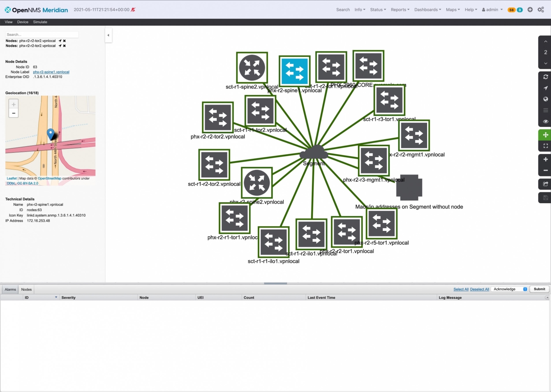Click Select All in the alarms panel
The width and height of the screenshot is (551, 392).
pyautogui.click(x=461, y=289)
